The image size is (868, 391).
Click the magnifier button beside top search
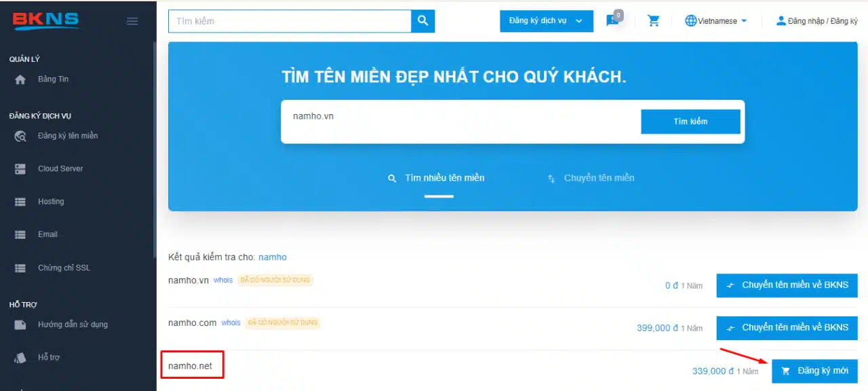422,21
